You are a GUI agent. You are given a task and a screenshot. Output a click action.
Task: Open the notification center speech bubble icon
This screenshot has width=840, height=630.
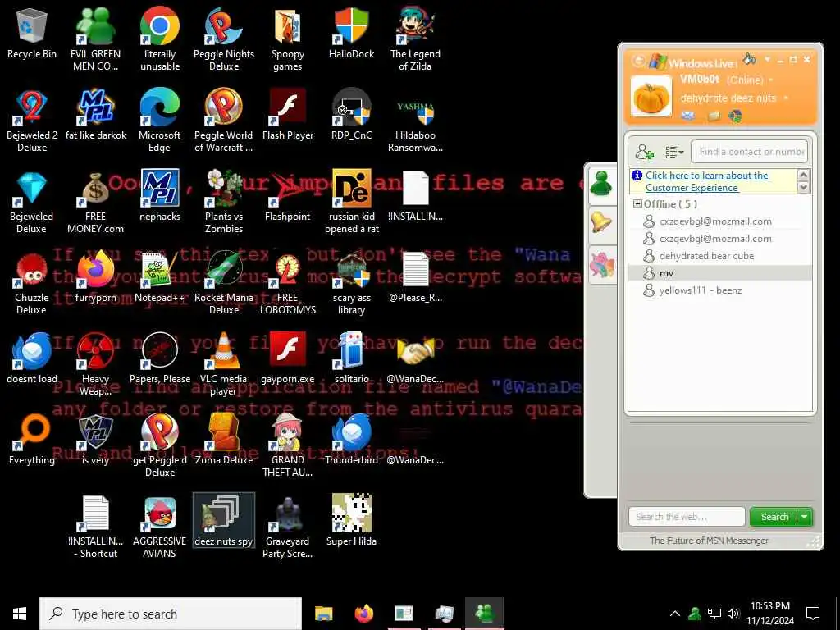[813, 614]
